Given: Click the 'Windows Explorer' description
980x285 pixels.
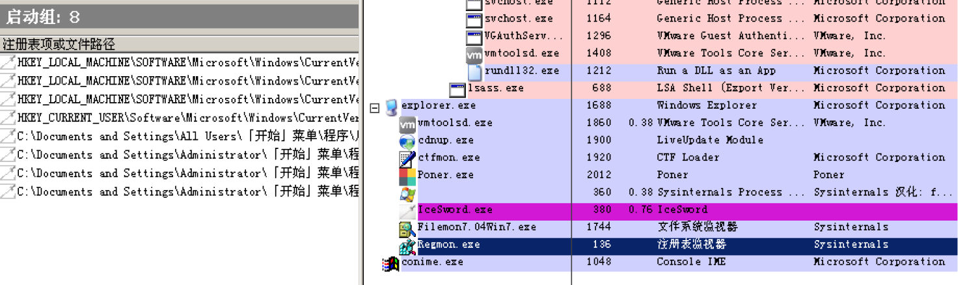Looking at the screenshot, I should (707, 105).
